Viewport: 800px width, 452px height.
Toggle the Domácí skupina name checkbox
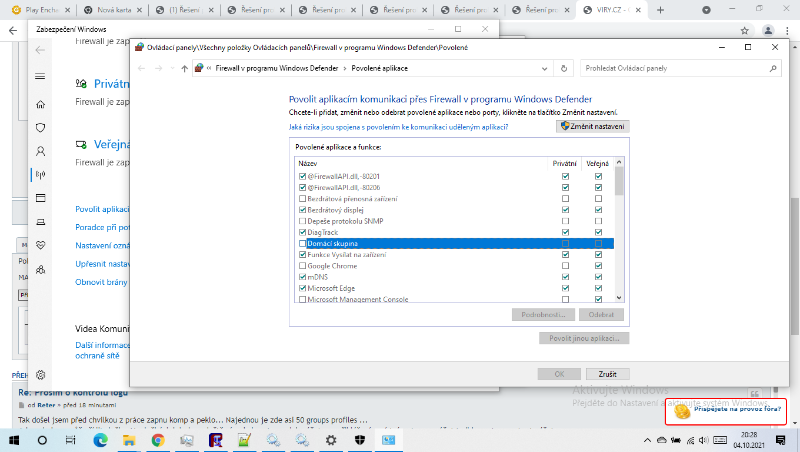click(x=303, y=243)
